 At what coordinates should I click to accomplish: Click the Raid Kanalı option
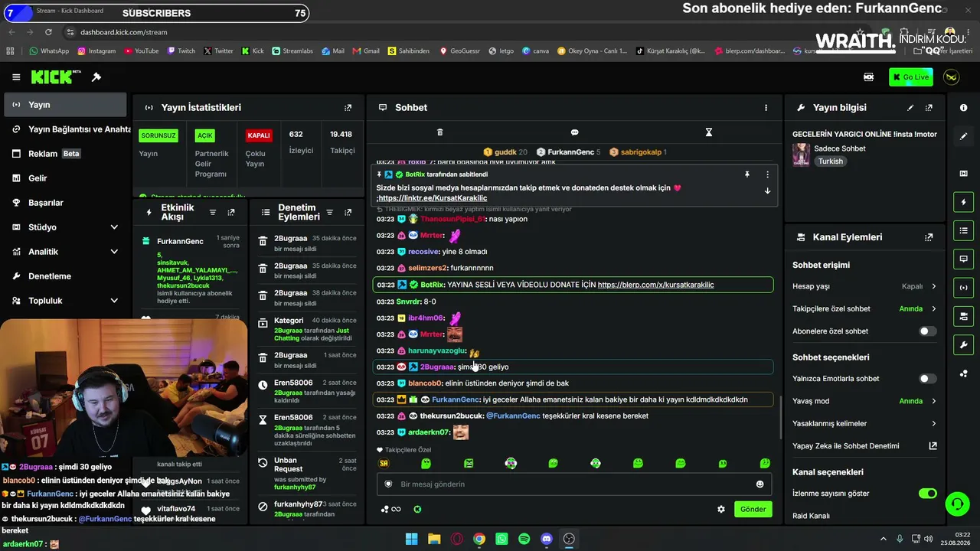pos(811,516)
